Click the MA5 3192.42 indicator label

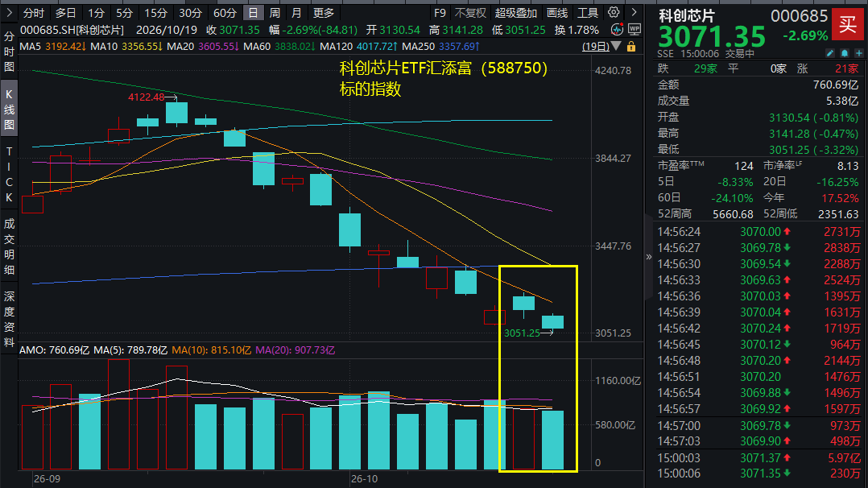(x=52, y=47)
